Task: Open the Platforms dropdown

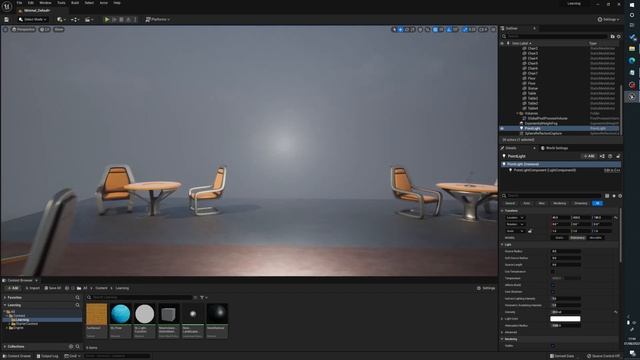Action: [158, 19]
